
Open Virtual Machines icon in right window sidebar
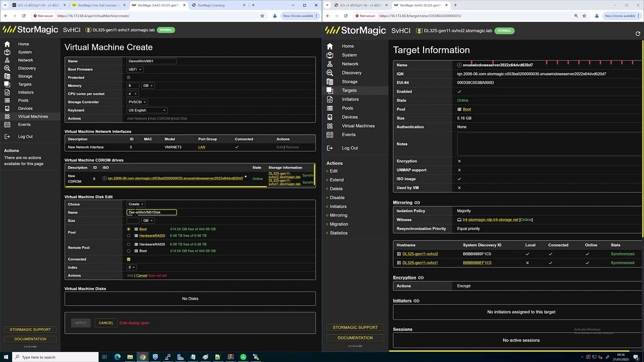pyautogui.click(x=330, y=126)
